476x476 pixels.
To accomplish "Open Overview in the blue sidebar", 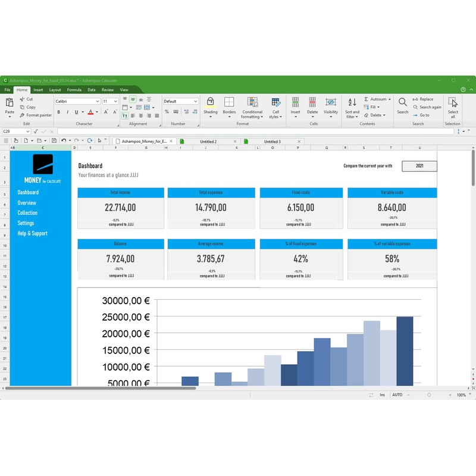I will click(27, 203).
